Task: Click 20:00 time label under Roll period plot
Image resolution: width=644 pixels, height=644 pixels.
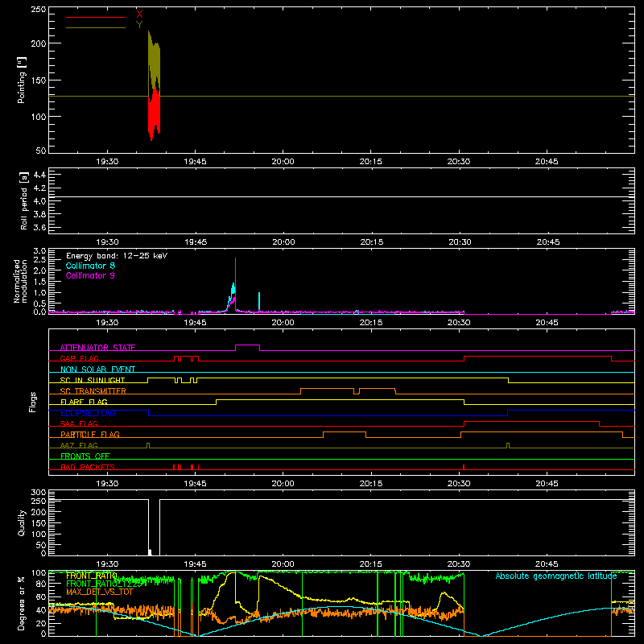Action: click(284, 242)
